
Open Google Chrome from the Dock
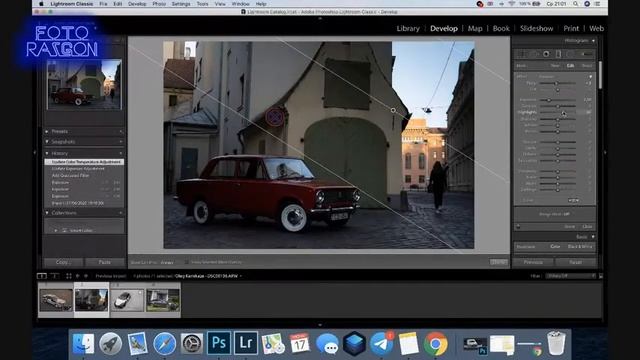pos(436,343)
